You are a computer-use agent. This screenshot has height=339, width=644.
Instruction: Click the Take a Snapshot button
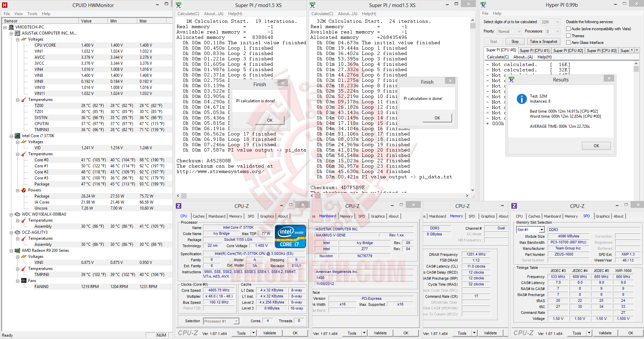544,42
